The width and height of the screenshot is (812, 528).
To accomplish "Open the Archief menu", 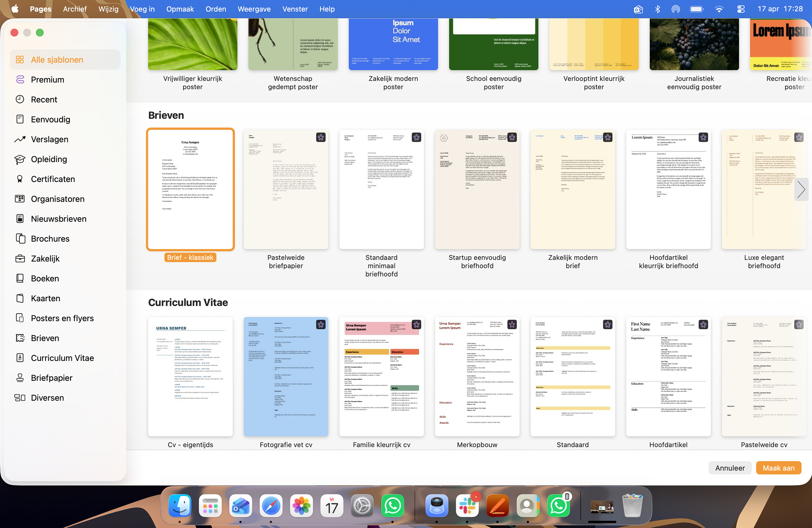I will point(75,9).
